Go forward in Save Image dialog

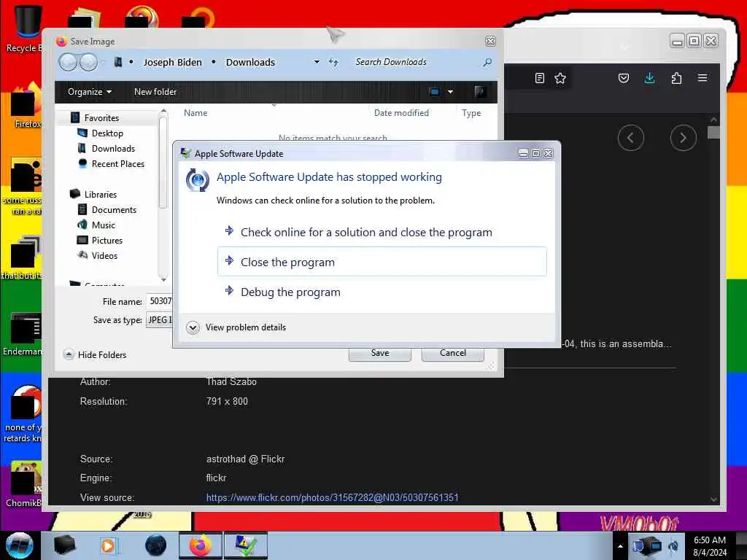(88, 63)
